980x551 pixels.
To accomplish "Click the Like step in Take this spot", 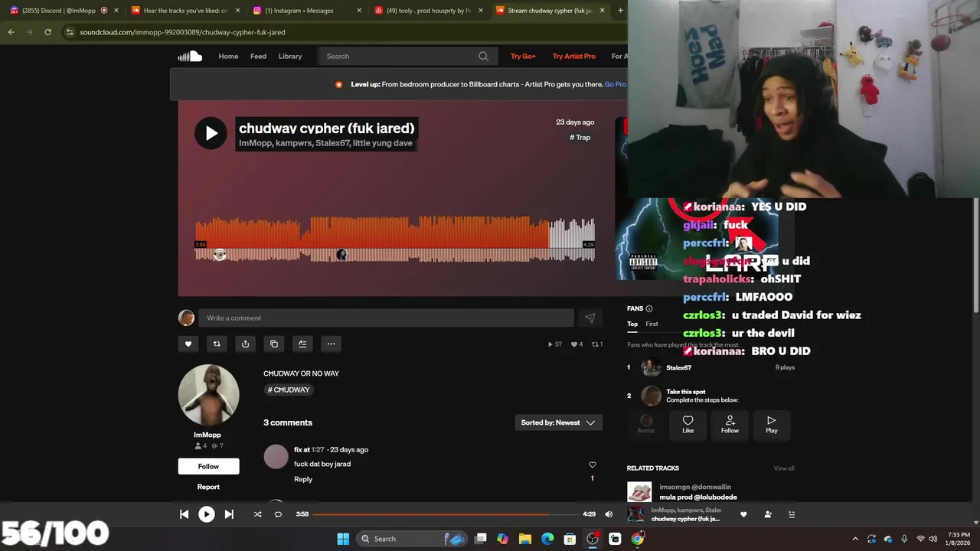I will point(688,425).
